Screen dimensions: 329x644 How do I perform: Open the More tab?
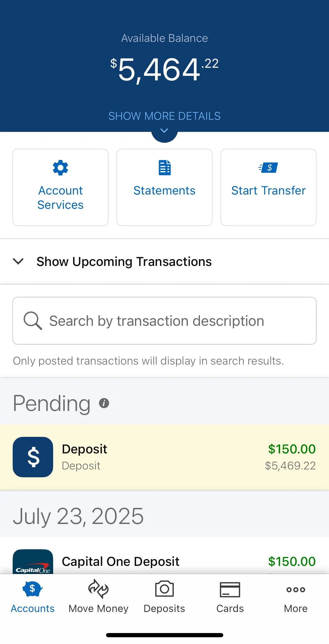tap(296, 596)
